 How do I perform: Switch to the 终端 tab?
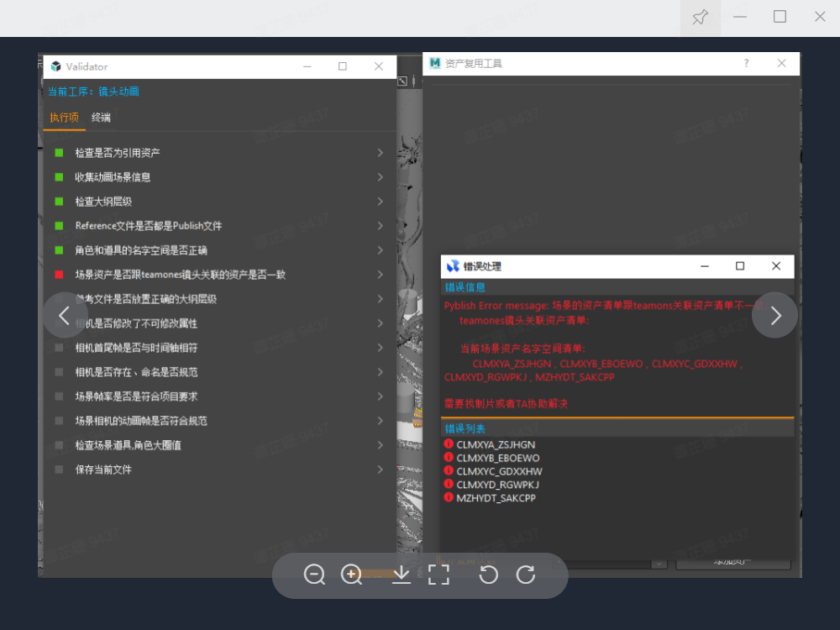tap(101, 118)
